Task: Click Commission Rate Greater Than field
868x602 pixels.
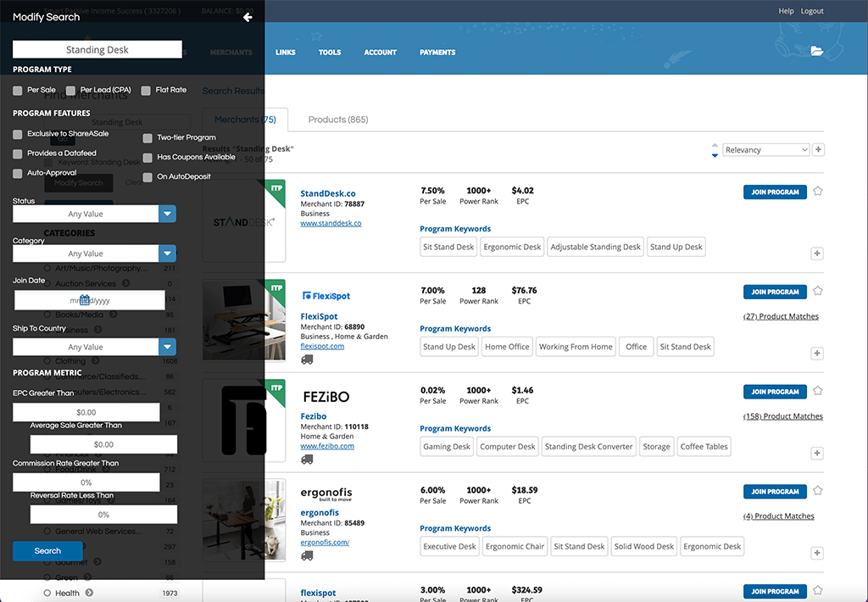Action: 86,482
